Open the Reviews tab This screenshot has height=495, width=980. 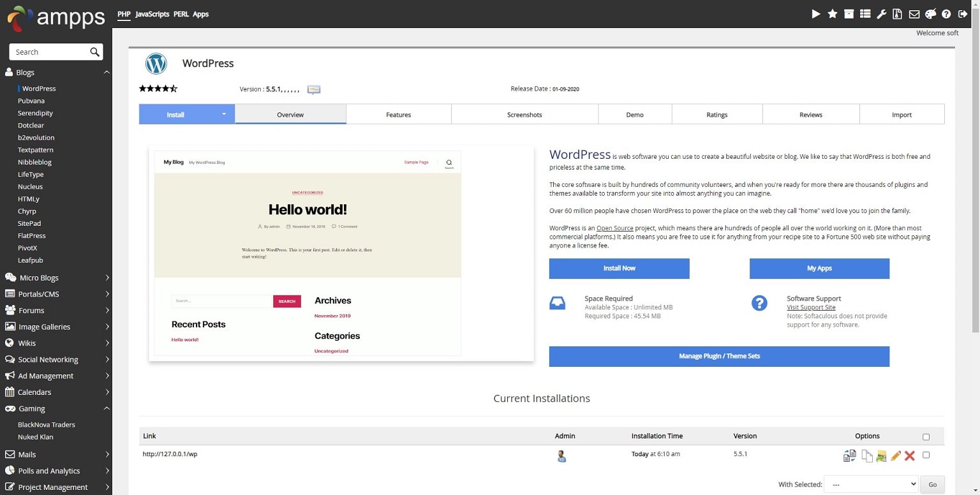tap(811, 114)
